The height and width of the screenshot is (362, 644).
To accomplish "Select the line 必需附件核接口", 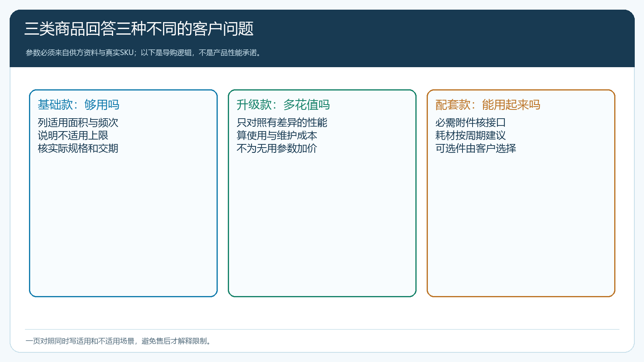I will (x=471, y=123).
